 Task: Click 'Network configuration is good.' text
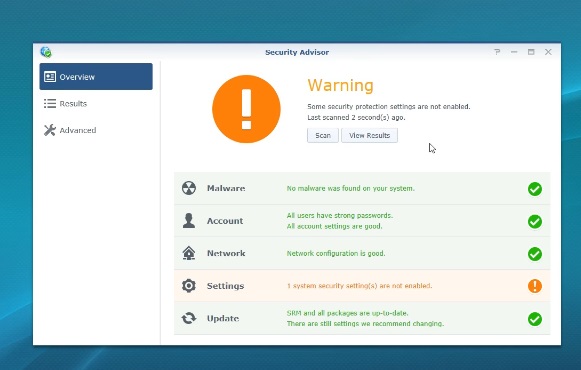coord(336,253)
